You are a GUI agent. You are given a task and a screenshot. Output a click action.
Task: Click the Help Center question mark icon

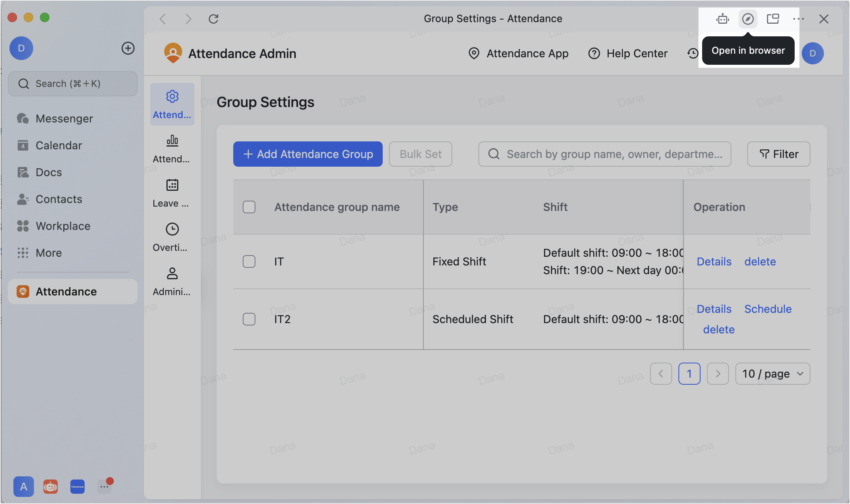tap(594, 53)
